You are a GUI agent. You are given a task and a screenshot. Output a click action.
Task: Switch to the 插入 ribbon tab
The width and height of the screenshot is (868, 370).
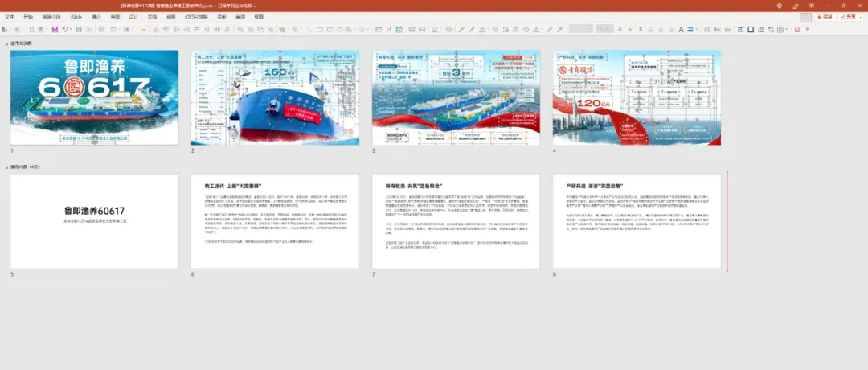(96, 17)
